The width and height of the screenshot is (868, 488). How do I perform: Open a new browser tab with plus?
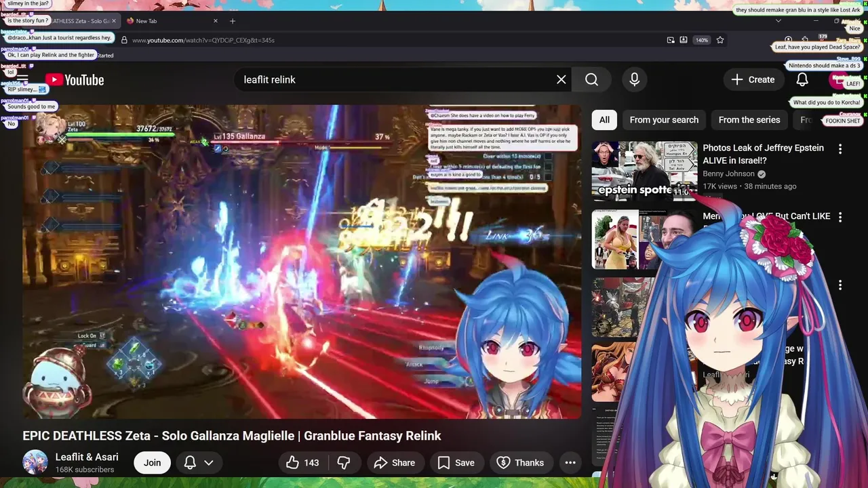coord(233,21)
